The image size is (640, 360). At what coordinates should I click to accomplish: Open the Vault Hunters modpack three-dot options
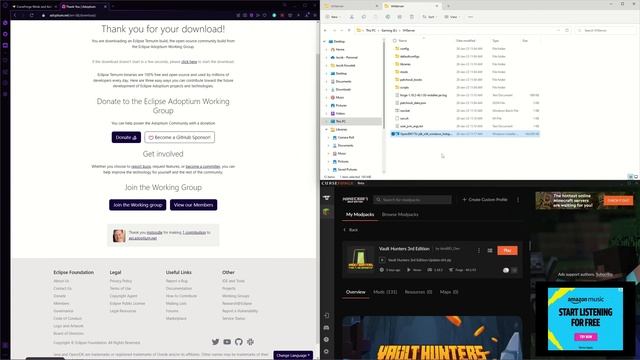479,250
